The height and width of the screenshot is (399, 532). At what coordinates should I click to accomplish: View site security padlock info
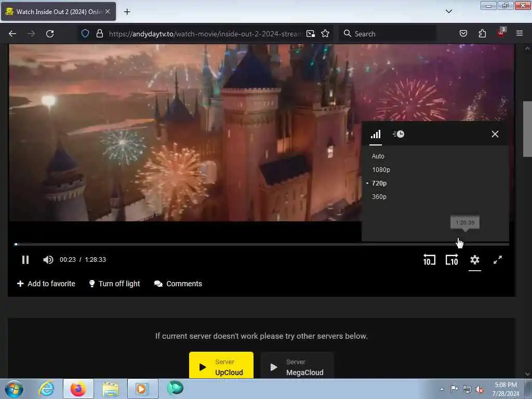[x=99, y=34]
